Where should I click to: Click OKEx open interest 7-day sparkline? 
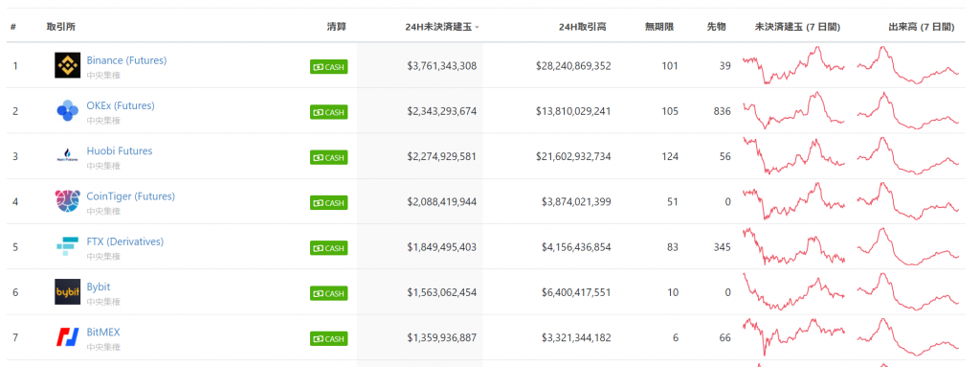(793, 110)
